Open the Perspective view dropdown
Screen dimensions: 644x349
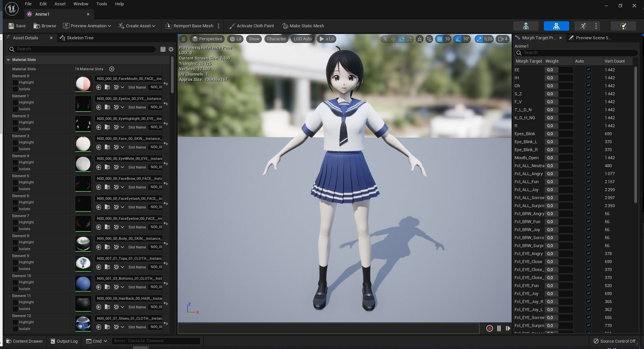(207, 39)
